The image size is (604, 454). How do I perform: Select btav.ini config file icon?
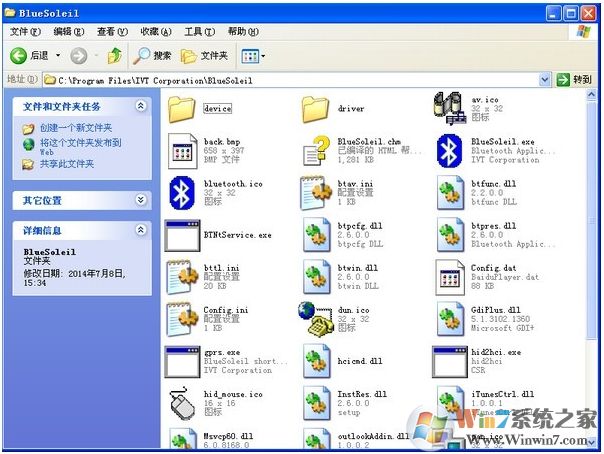click(x=316, y=193)
